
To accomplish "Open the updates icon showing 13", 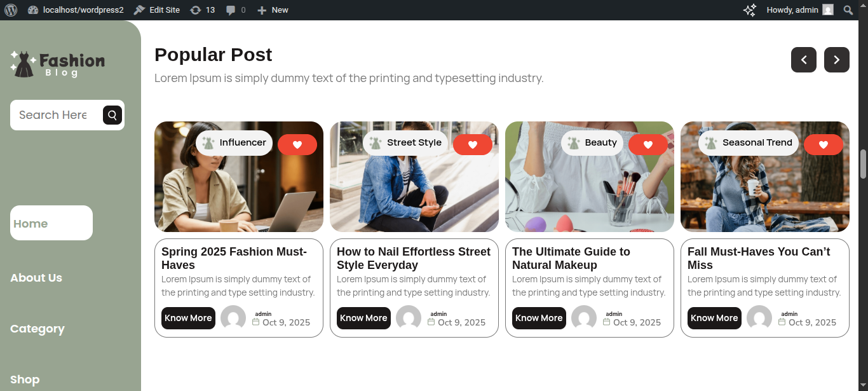I will [203, 10].
